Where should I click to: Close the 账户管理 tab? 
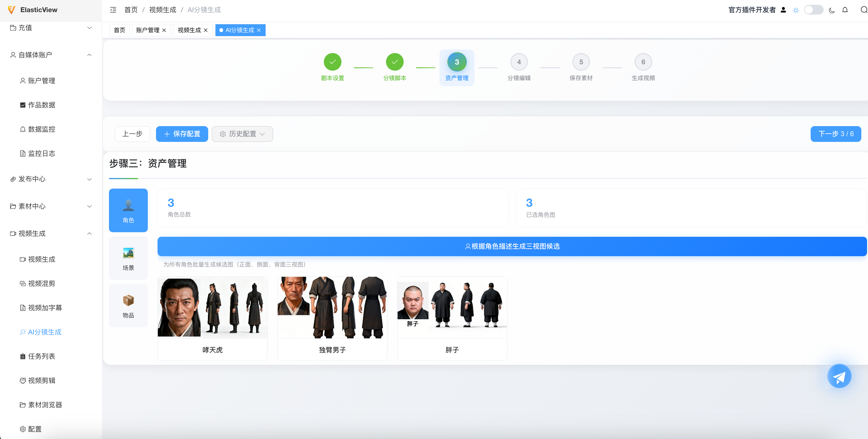coord(164,30)
